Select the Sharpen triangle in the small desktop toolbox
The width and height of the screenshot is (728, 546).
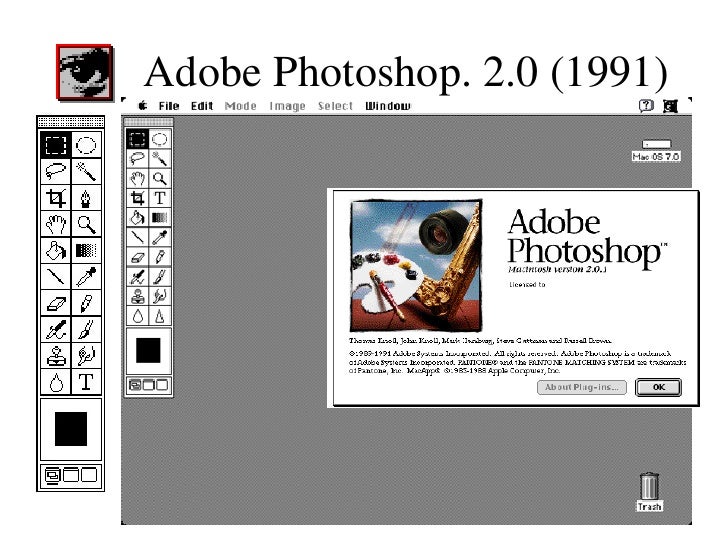click(x=159, y=316)
